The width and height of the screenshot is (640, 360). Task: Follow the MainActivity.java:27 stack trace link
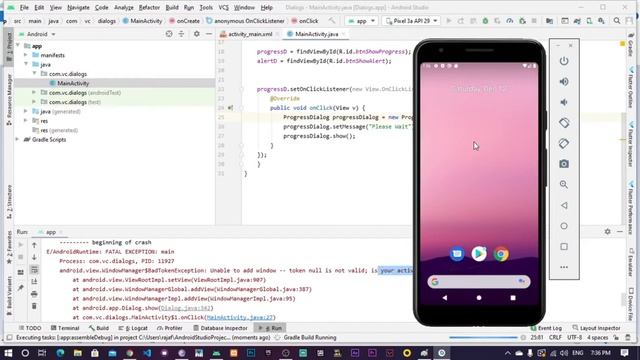[x=240, y=318]
